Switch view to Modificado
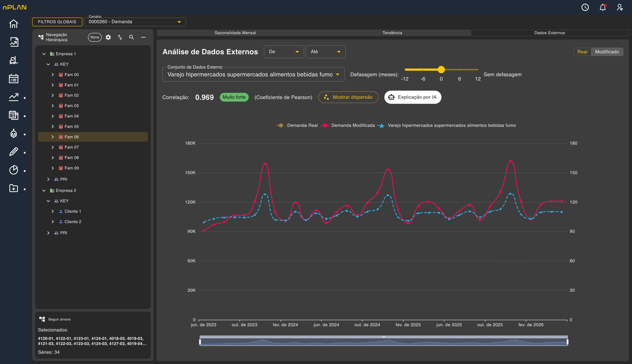 [607, 52]
